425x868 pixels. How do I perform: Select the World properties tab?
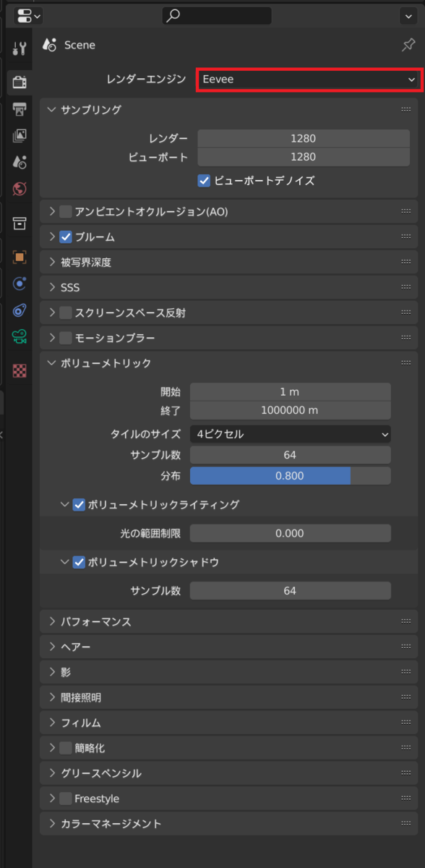(x=19, y=189)
